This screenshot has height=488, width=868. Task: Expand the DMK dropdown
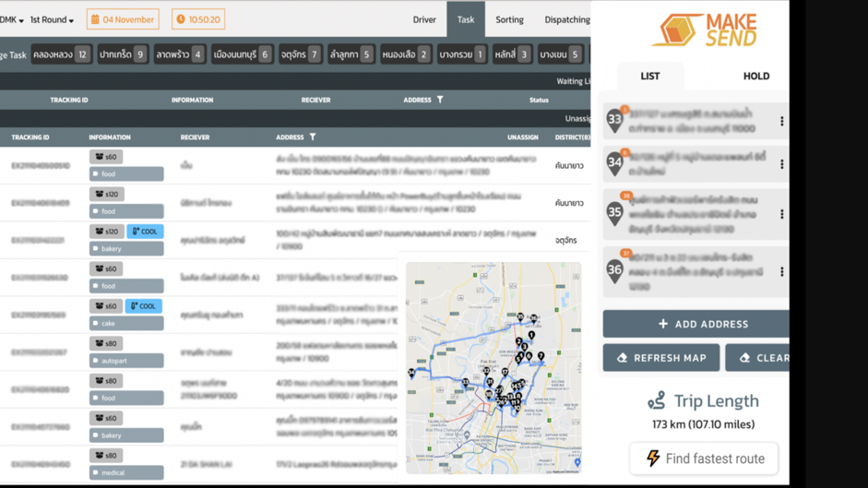click(11, 19)
